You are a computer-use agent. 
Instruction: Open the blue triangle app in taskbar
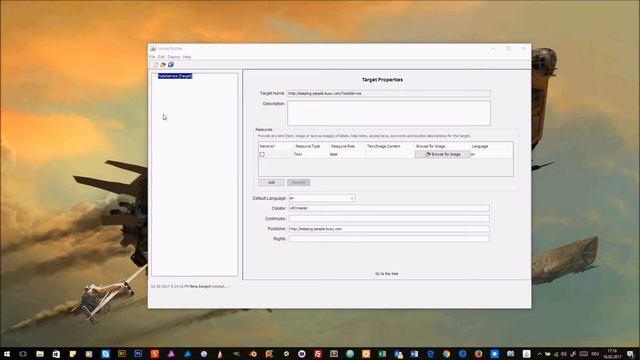[187, 354]
